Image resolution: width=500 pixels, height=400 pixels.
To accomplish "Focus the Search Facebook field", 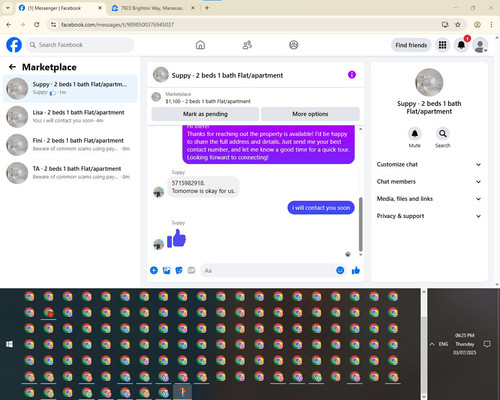I will [80, 45].
